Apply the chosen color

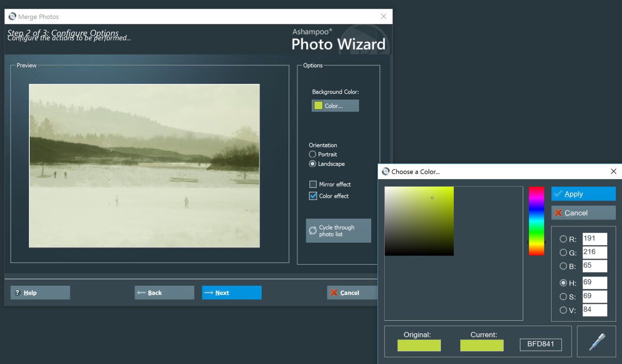point(583,194)
